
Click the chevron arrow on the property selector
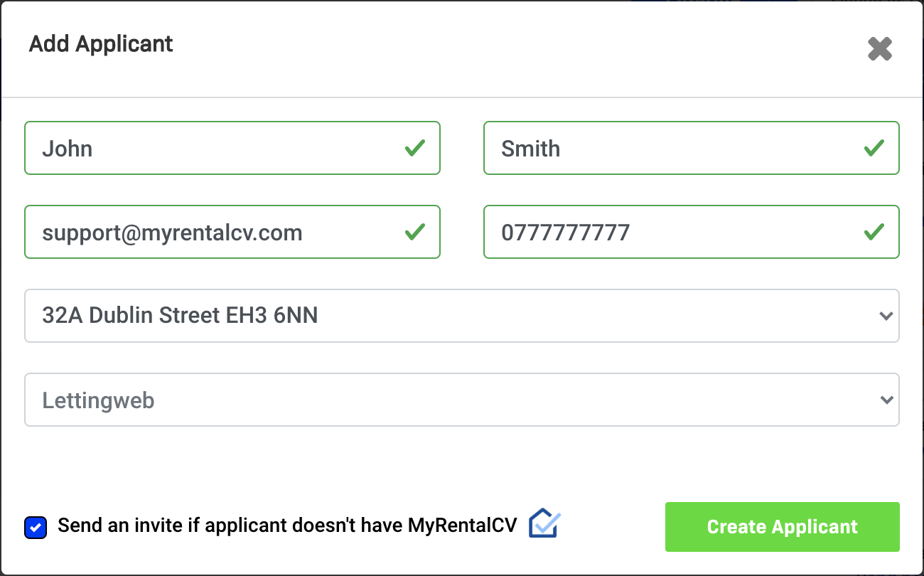click(x=886, y=316)
